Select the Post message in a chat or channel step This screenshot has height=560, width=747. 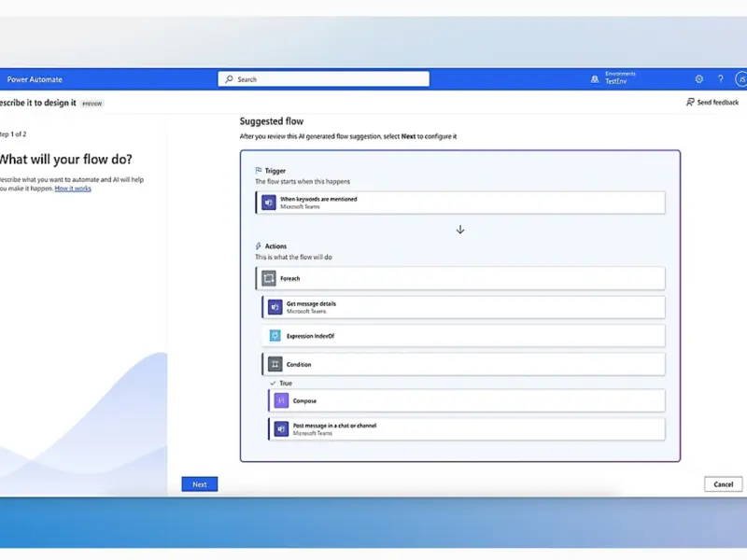click(467, 428)
